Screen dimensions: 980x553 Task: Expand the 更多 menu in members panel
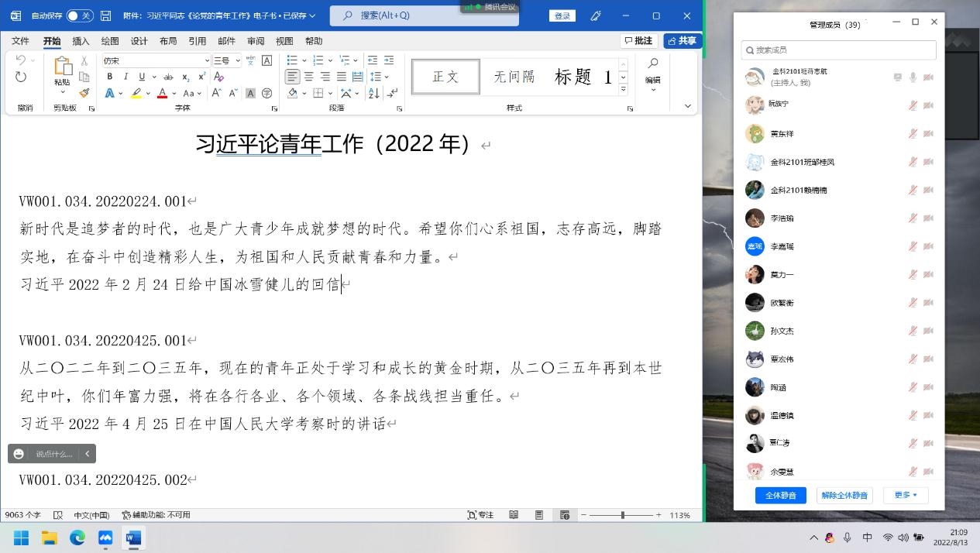906,495
